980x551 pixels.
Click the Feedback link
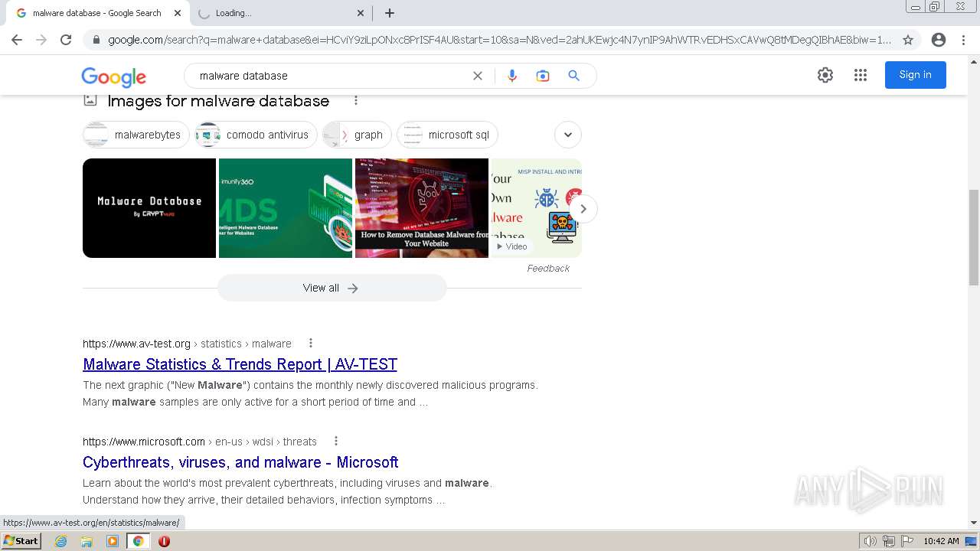(548, 269)
